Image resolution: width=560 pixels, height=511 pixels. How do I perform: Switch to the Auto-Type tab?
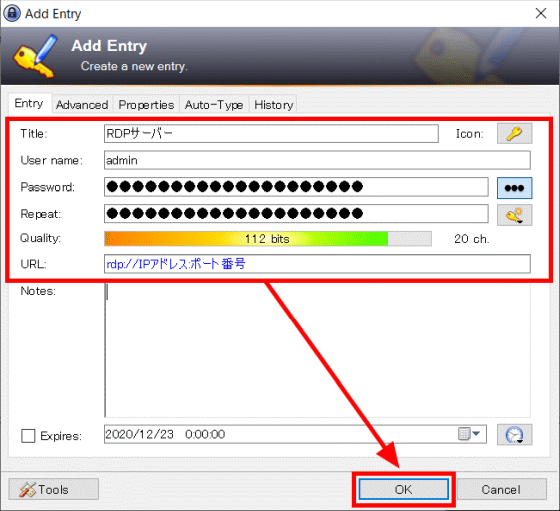214,105
